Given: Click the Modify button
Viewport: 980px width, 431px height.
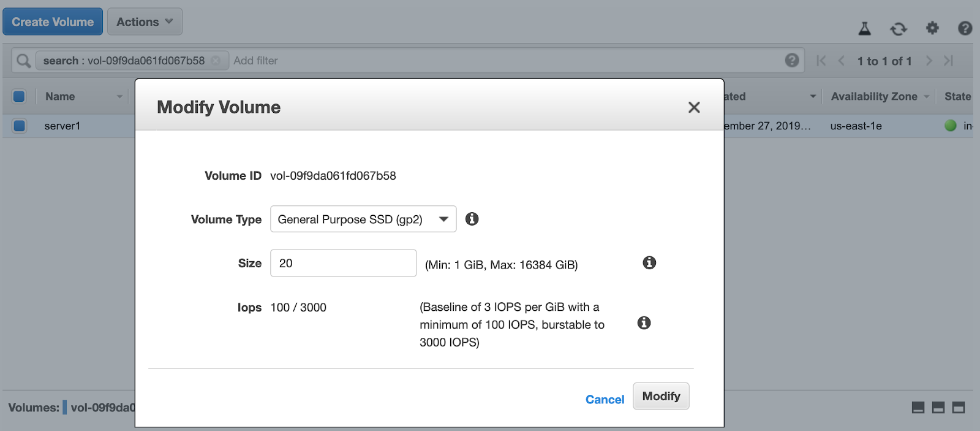Looking at the screenshot, I should point(661,396).
